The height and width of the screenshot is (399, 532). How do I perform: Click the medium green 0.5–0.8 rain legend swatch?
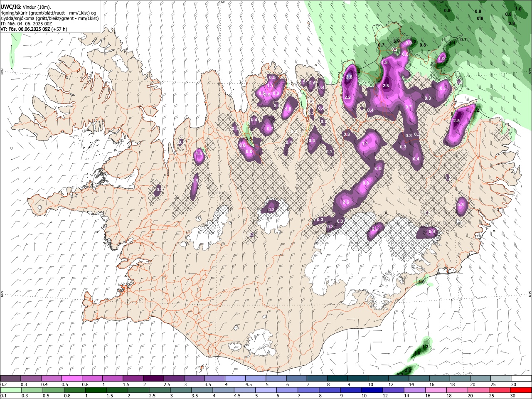(54, 390)
